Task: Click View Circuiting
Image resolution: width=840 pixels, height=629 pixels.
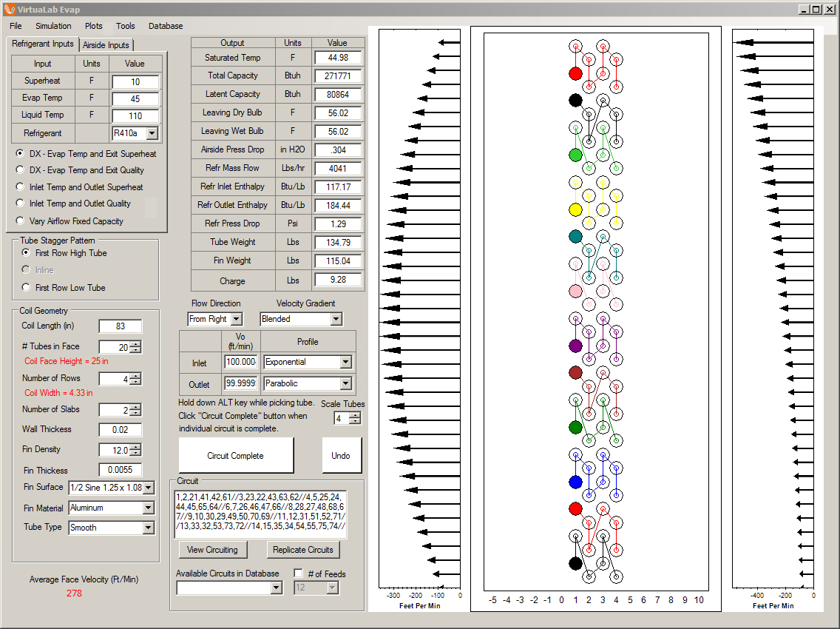Action: pyautogui.click(x=212, y=550)
